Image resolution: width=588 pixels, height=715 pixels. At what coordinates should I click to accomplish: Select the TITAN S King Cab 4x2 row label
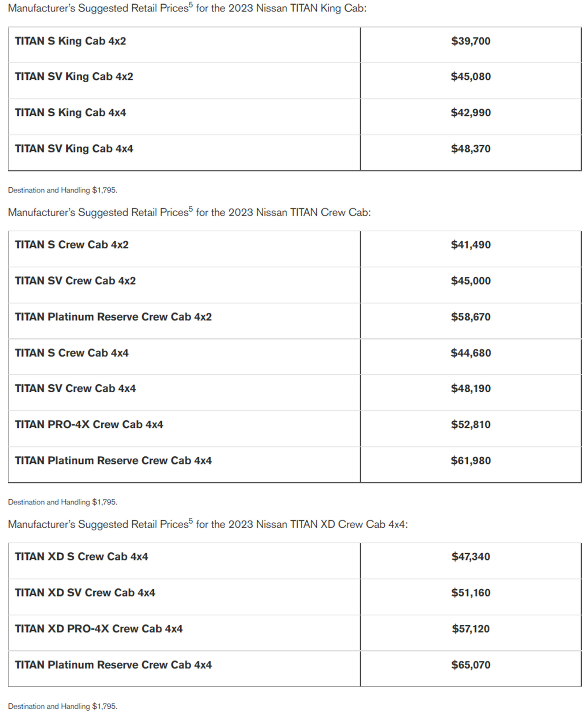(x=70, y=41)
